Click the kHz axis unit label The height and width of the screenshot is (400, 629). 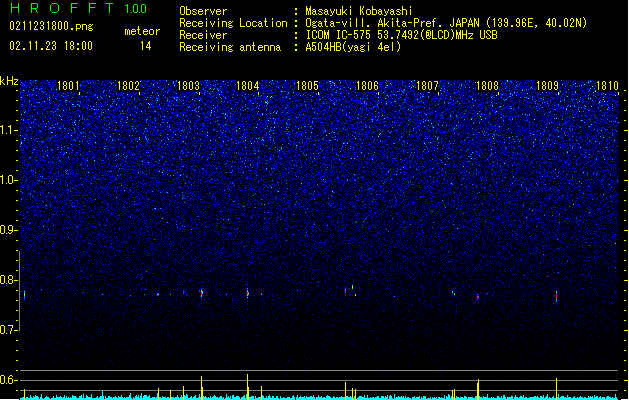[x=9, y=81]
